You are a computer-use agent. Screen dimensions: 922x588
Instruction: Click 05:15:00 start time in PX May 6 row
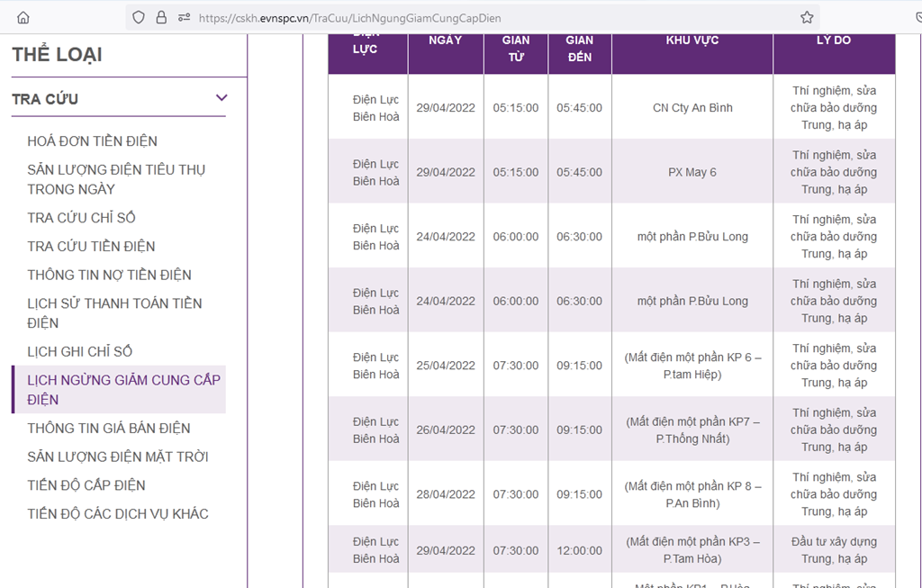click(516, 172)
